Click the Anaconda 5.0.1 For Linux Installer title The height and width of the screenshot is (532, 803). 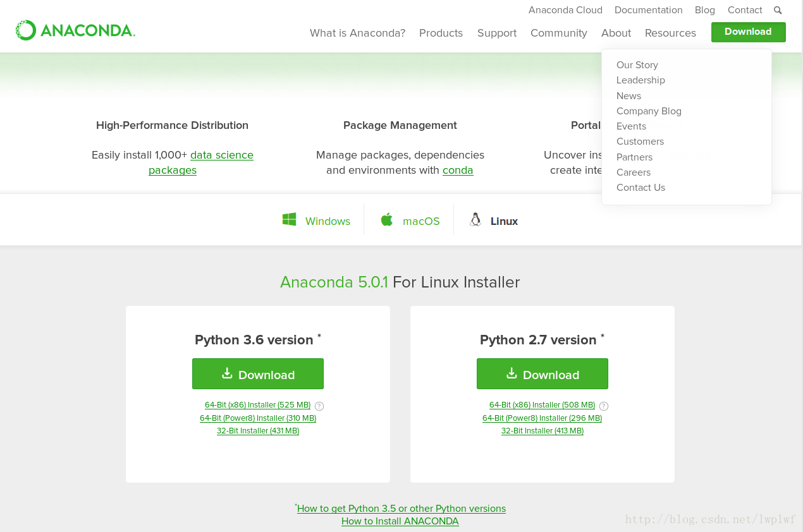pyautogui.click(x=400, y=282)
